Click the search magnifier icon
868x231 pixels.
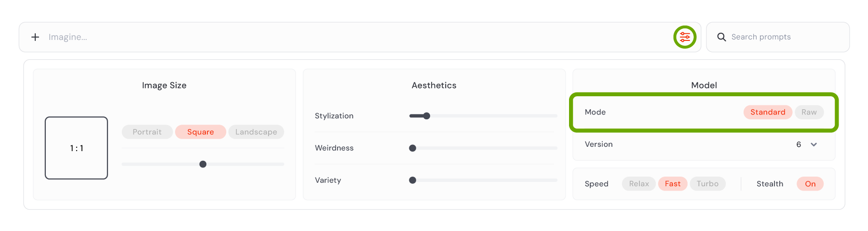(x=721, y=37)
